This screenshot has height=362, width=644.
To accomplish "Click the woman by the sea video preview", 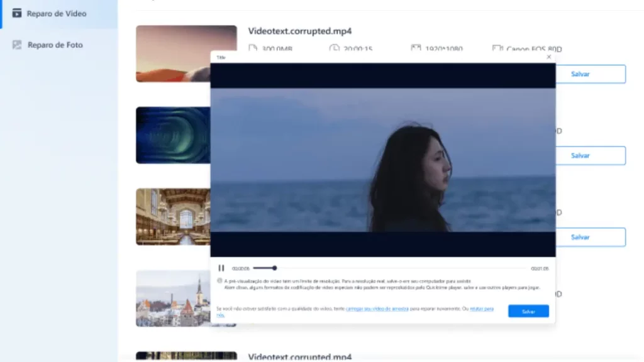I will [x=383, y=160].
